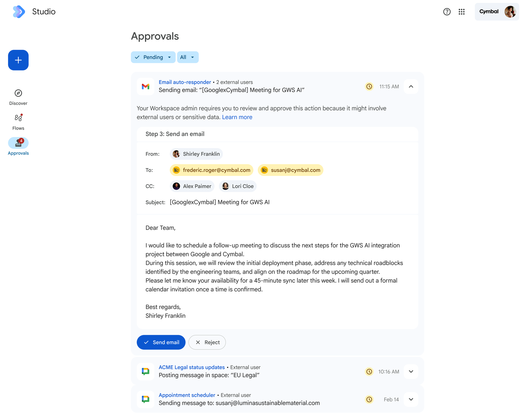Open the Appointment scheduler flow link
The width and height of the screenshot is (528, 420).
187,395
